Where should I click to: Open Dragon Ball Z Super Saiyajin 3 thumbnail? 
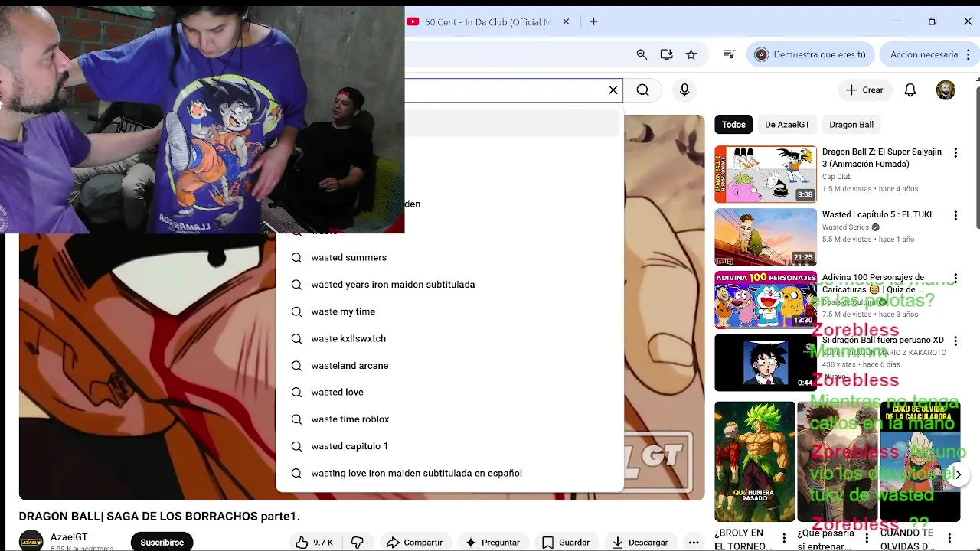[766, 174]
